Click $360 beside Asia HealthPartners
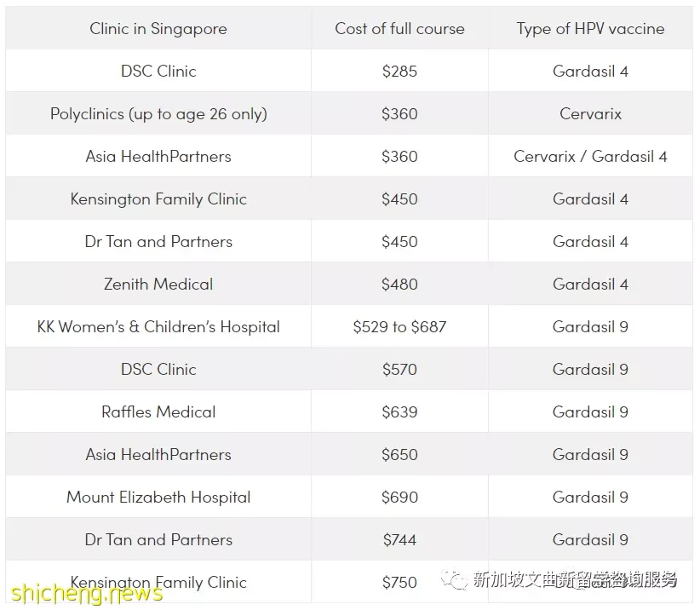700x610 pixels. coord(399,156)
